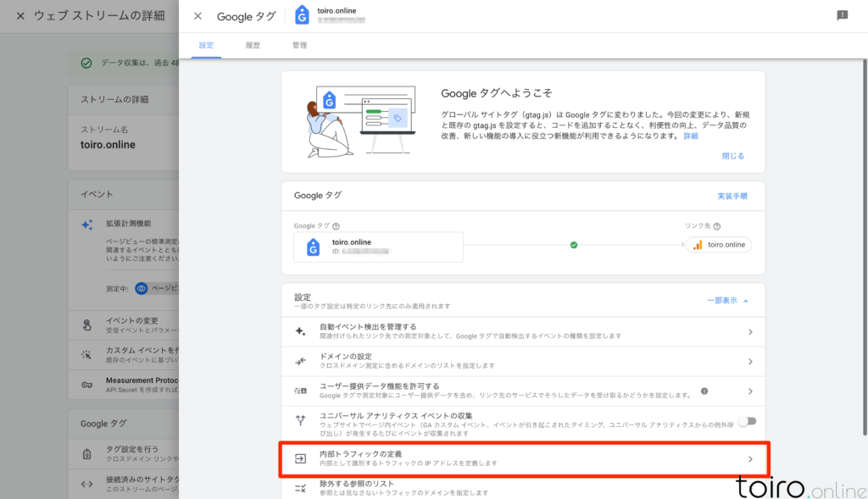The height and width of the screenshot is (499, 868).
Task: Click the help icon beside Google タグ label
Action: (x=337, y=226)
